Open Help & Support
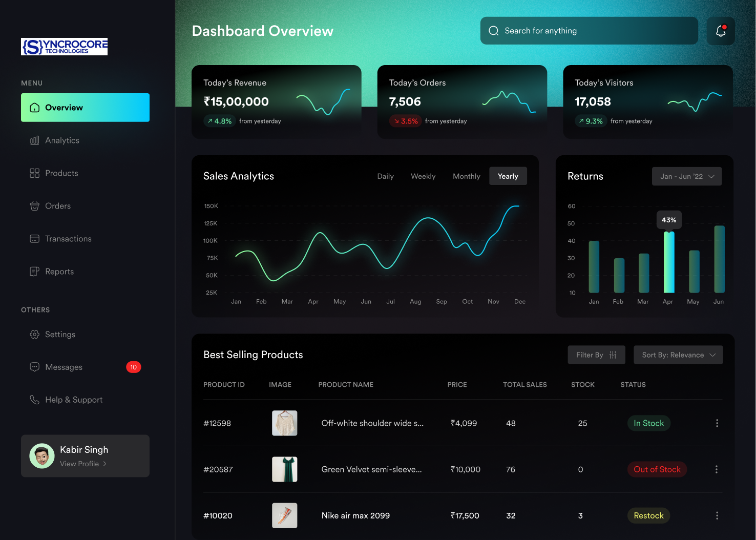Image resolution: width=756 pixels, height=540 pixels. coord(74,400)
